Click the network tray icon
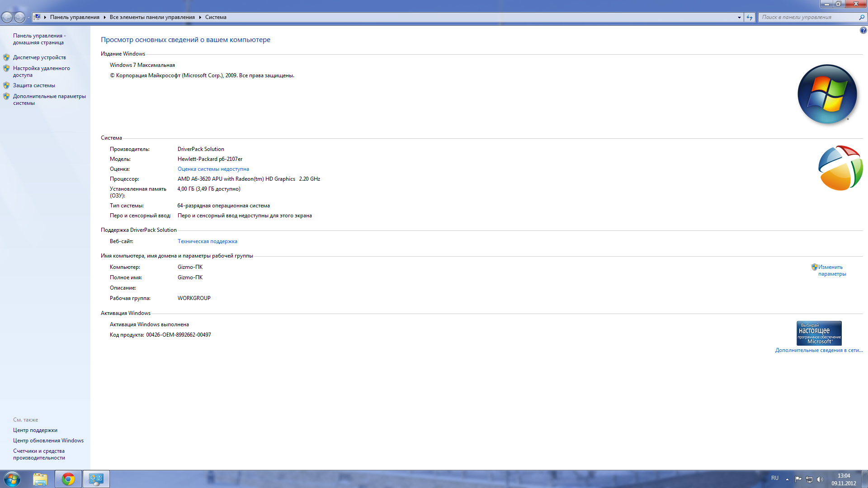The height and width of the screenshot is (488, 868). tap(809, 479)
